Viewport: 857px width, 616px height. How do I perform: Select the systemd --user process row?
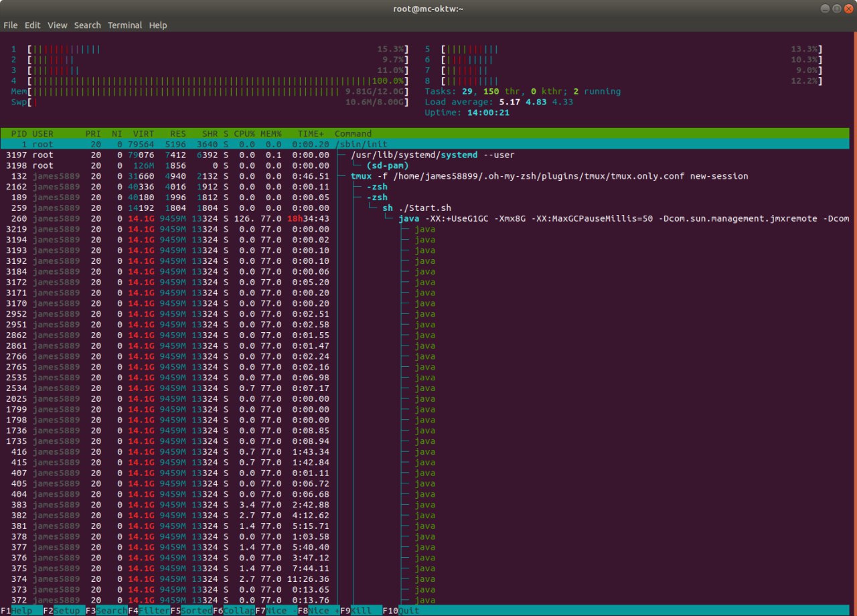point(424,155)
